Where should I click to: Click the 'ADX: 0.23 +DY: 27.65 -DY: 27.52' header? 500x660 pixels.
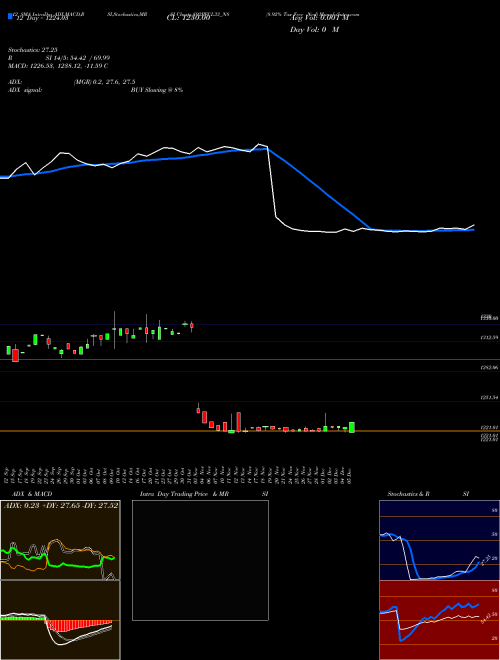[61, 505]
